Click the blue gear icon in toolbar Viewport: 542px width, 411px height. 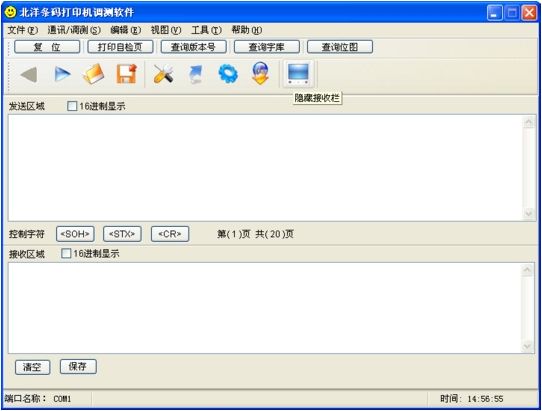228,74
